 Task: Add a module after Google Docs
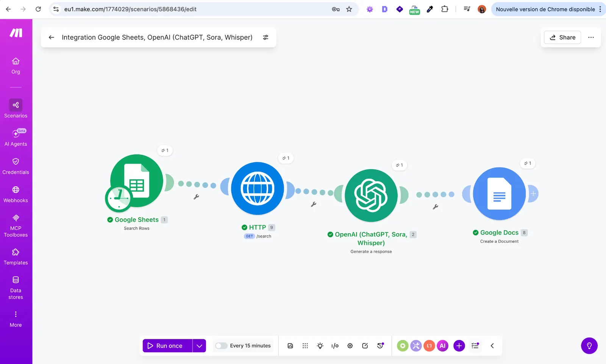click(533, 194)
